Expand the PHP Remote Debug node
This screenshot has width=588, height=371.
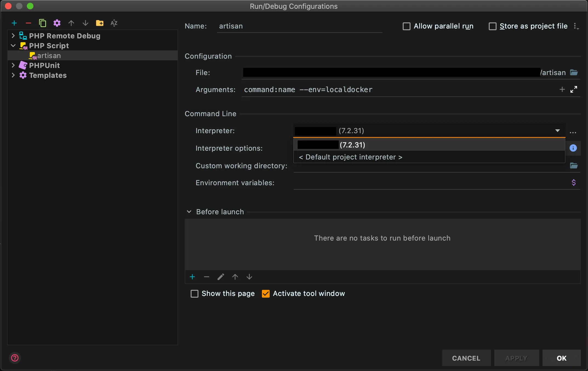coord(13,36)
